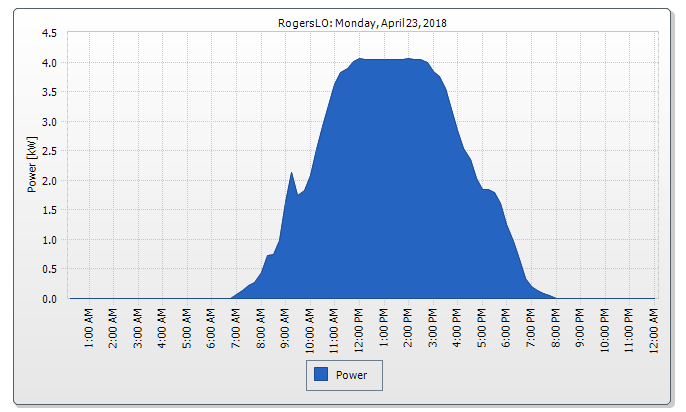Click the Power [kW] vertical axis label
Image resolution: width=686 pixels, height=412 pixels.
pyautogui.click(x=31, y=165)
